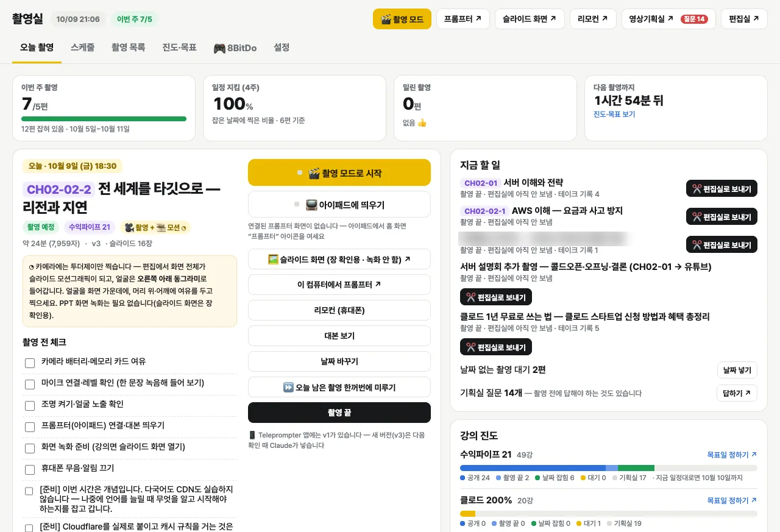This screenshot has height=532, width=780.
Task: Click the header 리모컨 ↗ button
Action: pos(593,19)
